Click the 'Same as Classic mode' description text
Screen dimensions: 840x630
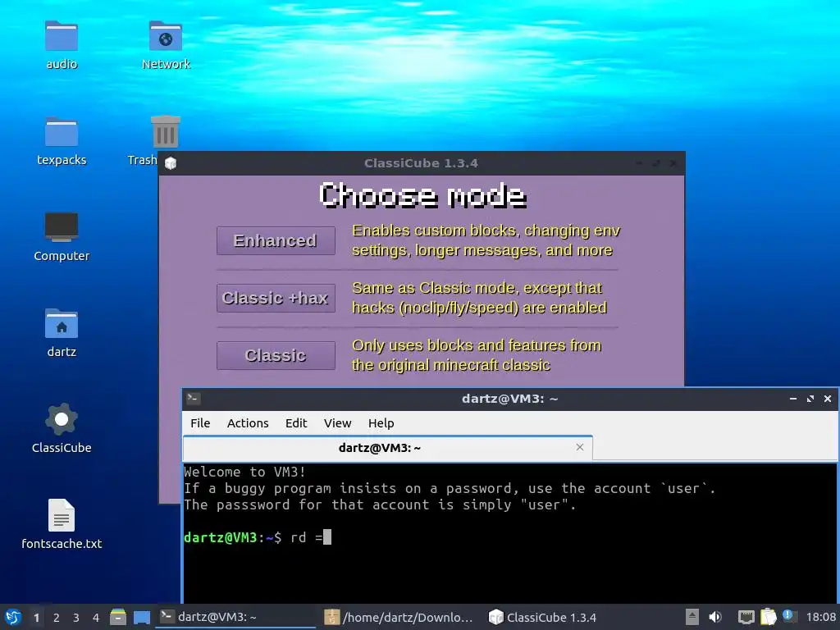(x=479, y=298)
